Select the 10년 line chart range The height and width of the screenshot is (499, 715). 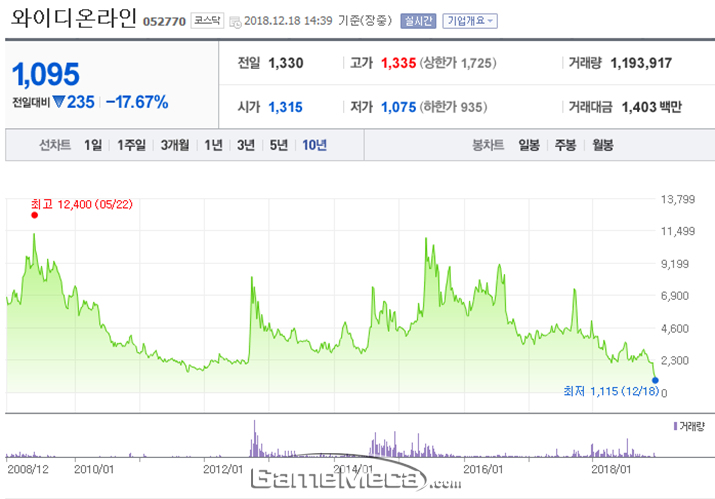(315, 146)
